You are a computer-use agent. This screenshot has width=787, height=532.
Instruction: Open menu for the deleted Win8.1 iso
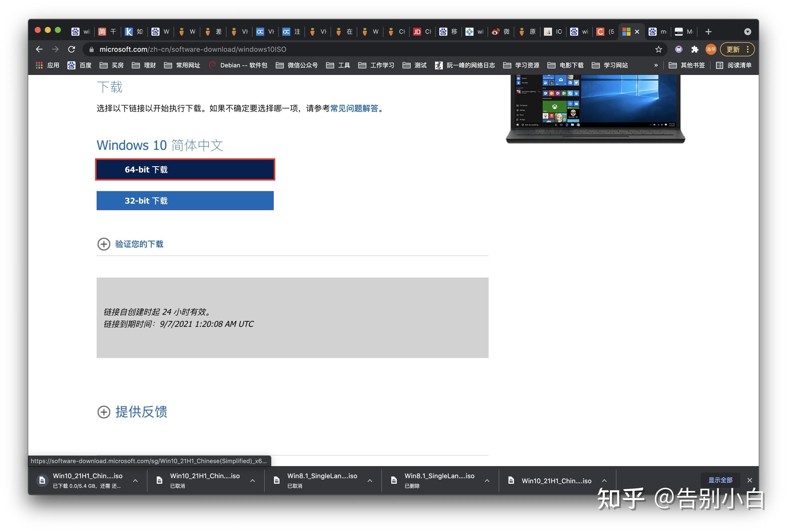tap(487, 480)
